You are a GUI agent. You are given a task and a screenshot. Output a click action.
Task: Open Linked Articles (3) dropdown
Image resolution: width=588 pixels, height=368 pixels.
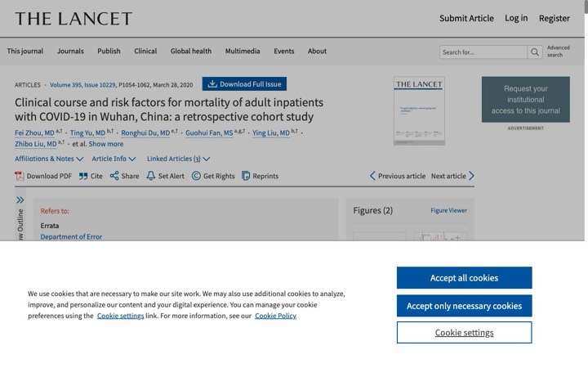[x=178, y=159]
